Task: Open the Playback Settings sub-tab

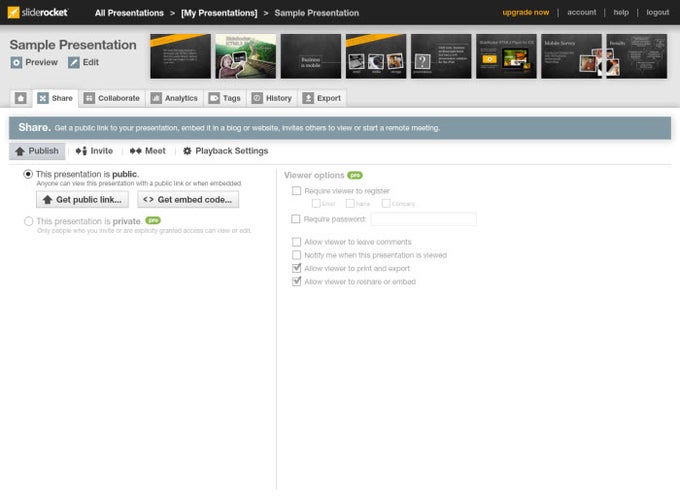Action: click(226, 151)
